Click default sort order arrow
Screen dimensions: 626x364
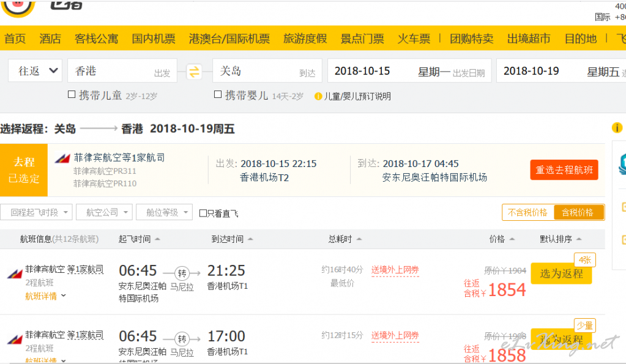[x=579, y=239]
